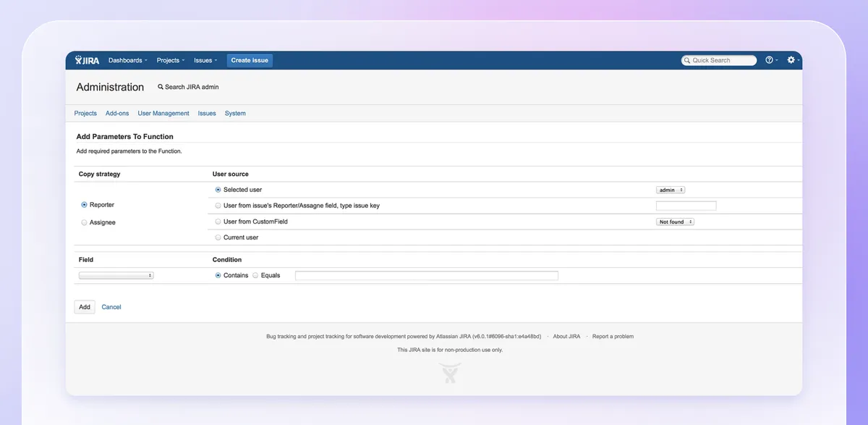
Task: Choose User from issue's Reporter/Assagne field option
Action: (218, 206)
